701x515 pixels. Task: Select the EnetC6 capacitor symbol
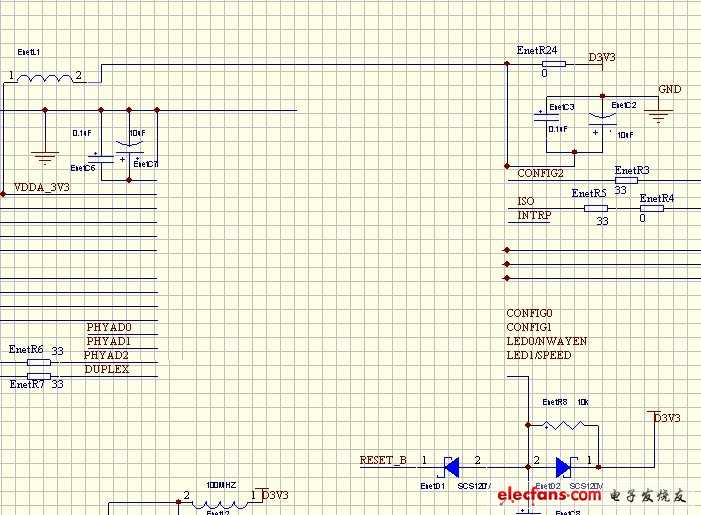101,157
